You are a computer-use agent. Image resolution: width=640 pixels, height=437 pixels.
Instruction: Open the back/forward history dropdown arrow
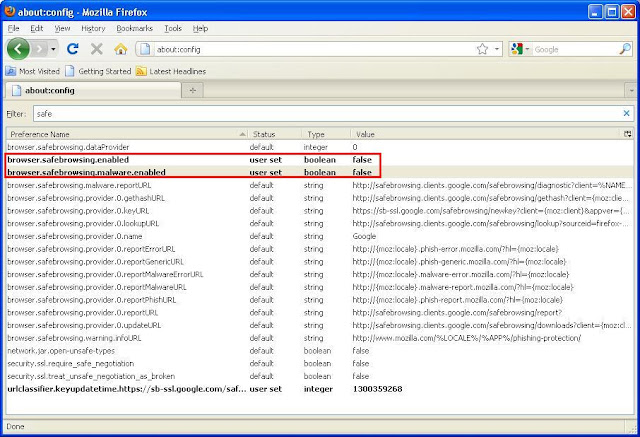coord(53,49)
